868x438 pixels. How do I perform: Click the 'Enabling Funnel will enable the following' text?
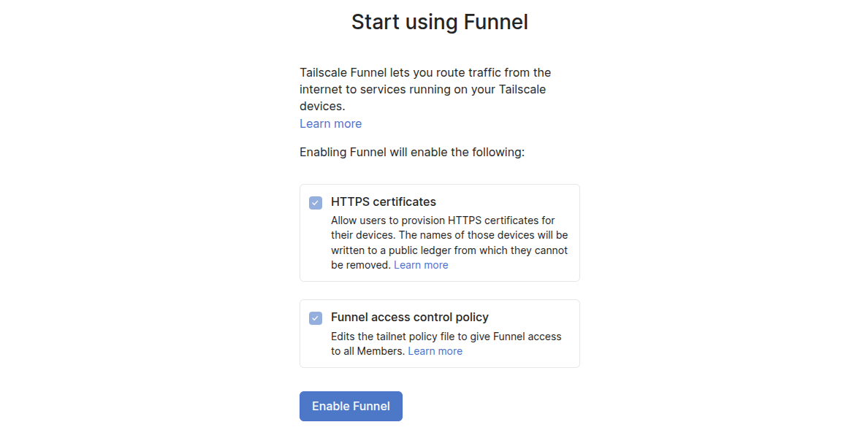412,153
